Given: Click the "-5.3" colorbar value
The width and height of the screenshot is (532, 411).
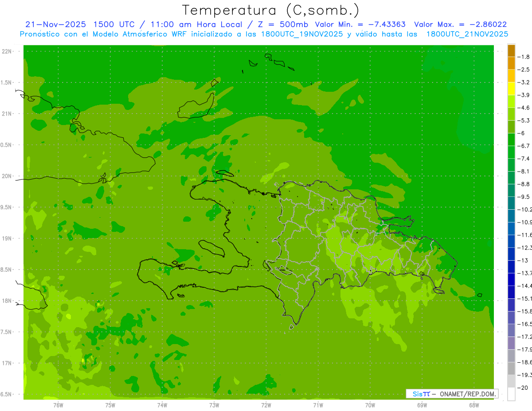Looking at the screenshot, I should click(524, 121).
